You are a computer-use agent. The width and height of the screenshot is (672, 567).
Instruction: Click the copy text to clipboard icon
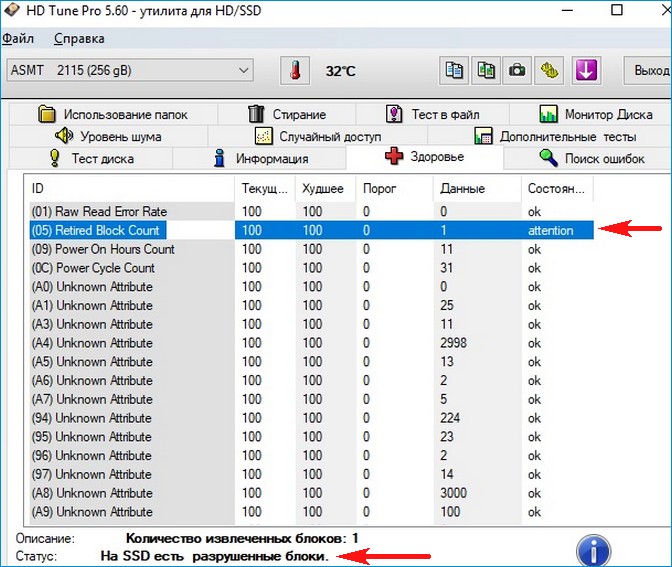[455, 71]
